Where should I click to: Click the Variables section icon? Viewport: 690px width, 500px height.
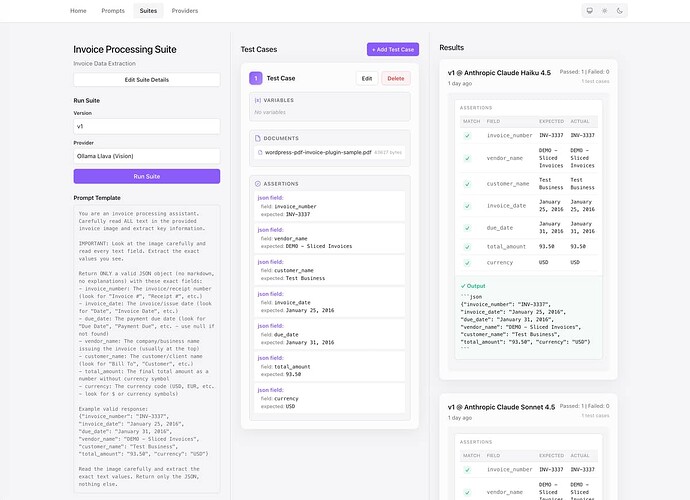(x=258, y=100)
